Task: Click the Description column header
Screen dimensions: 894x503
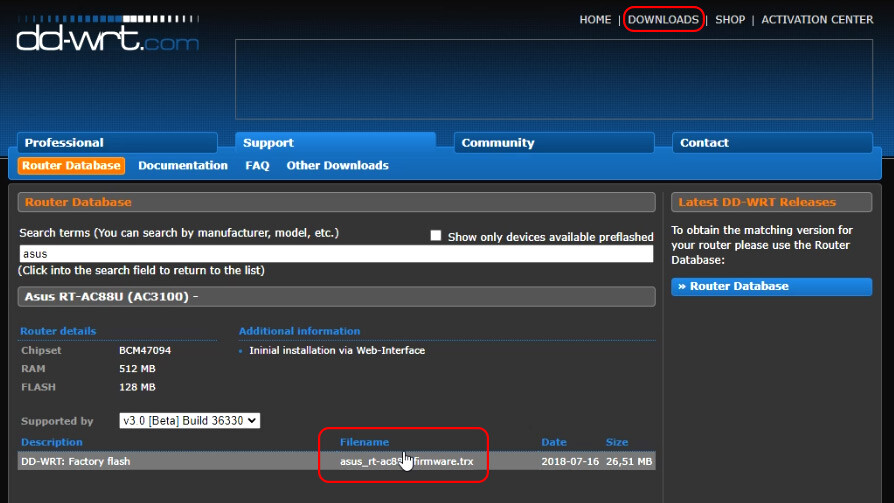Action: point(52,442)
